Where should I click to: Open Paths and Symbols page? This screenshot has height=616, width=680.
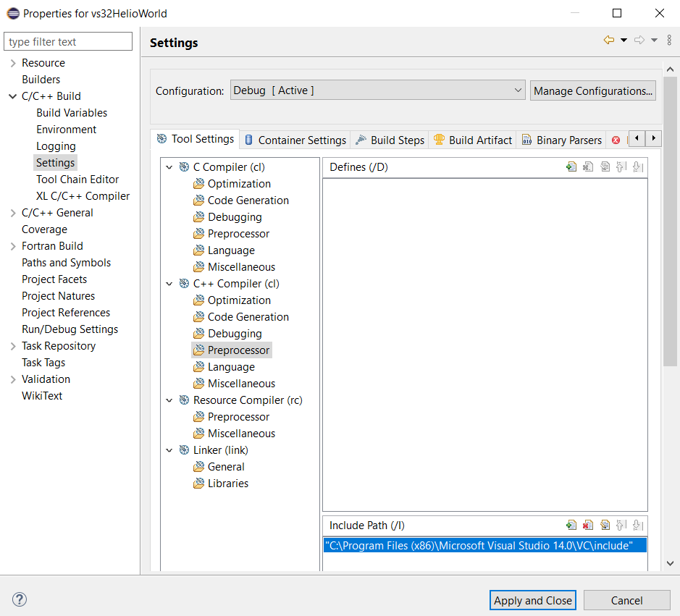point(66,263)
